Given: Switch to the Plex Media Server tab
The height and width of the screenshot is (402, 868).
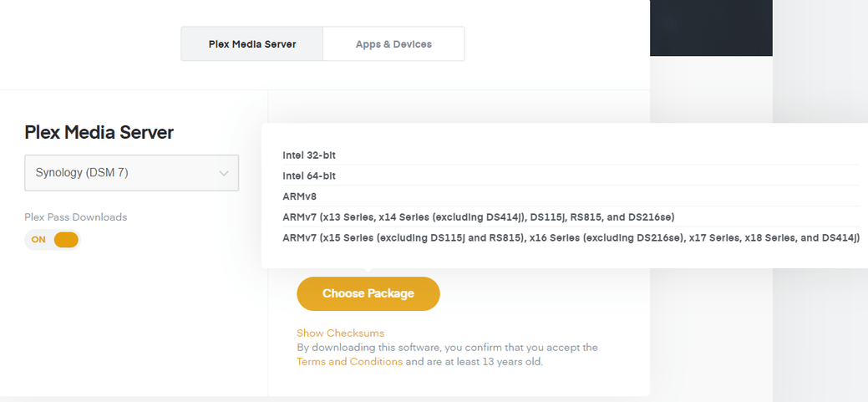Looking at the screenshot, I should coord(251,44).
